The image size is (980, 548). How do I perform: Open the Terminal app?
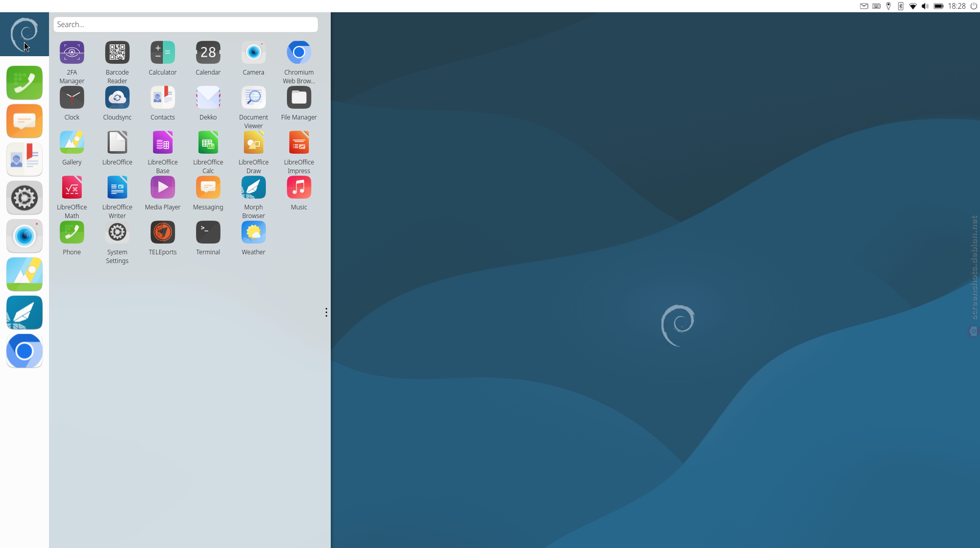[x=208, y=232]
